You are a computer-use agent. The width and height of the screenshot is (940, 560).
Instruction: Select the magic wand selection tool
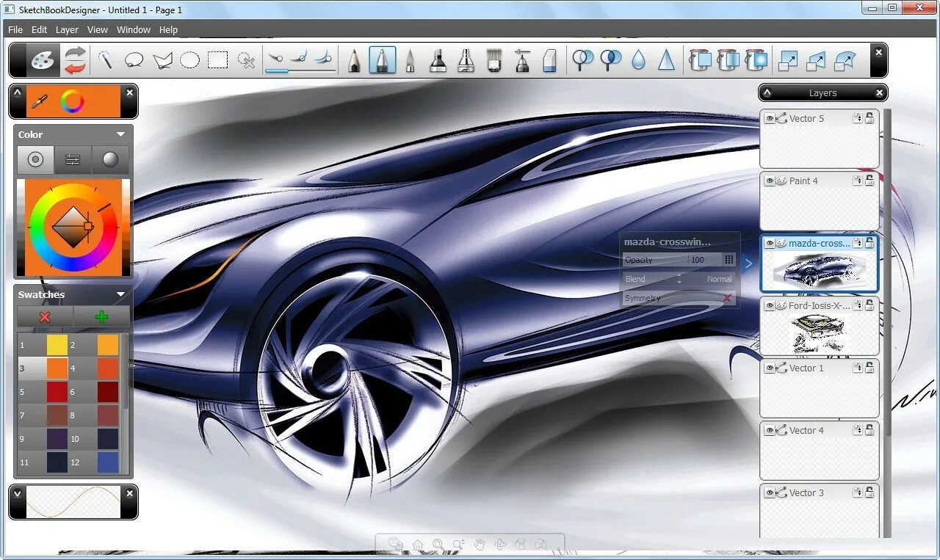click(x=106, y=59)
